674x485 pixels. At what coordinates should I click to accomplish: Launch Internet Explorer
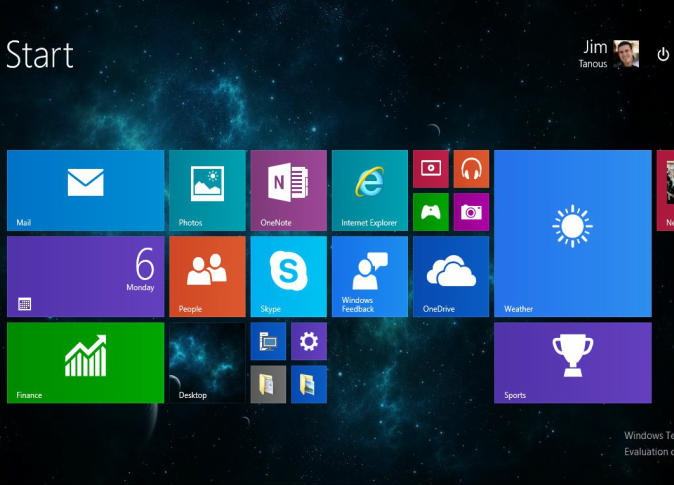point(369,190)
